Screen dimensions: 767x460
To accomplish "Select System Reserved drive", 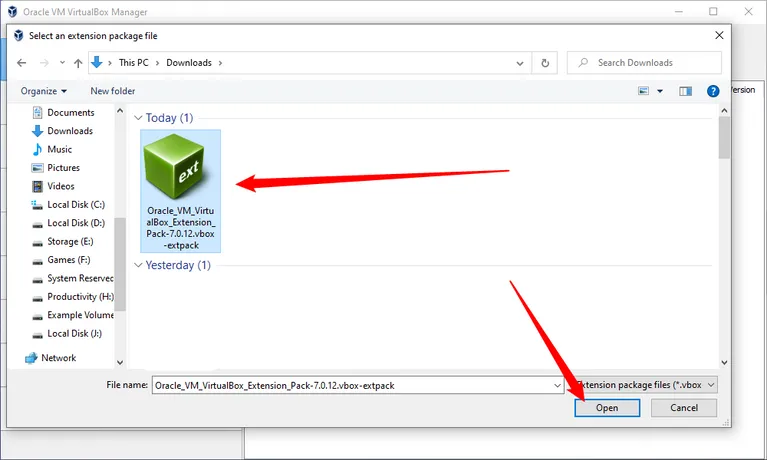I will 72,278.
